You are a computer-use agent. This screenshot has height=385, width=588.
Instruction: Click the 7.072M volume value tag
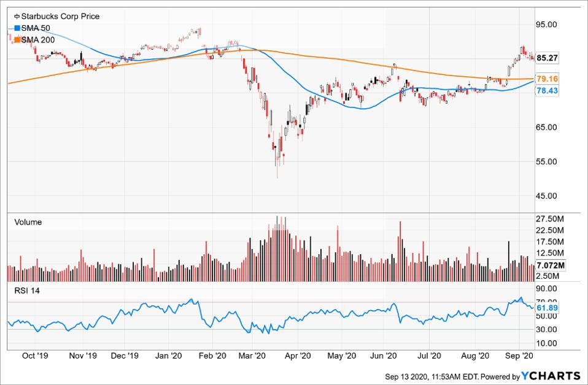click(x=549, y=265)
